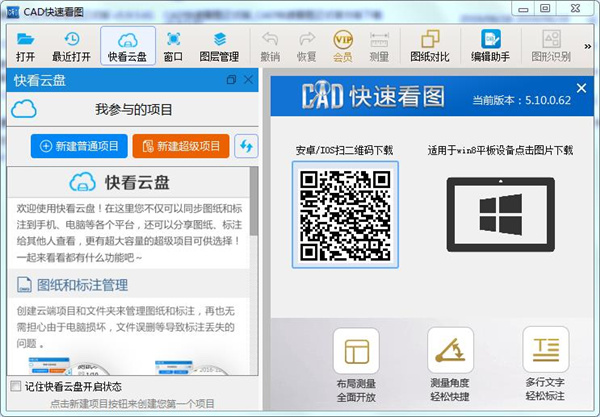Click 适用于win8平板设备点击图片下载 label
The image size is (600, 417).
click(x=501, y=150)
